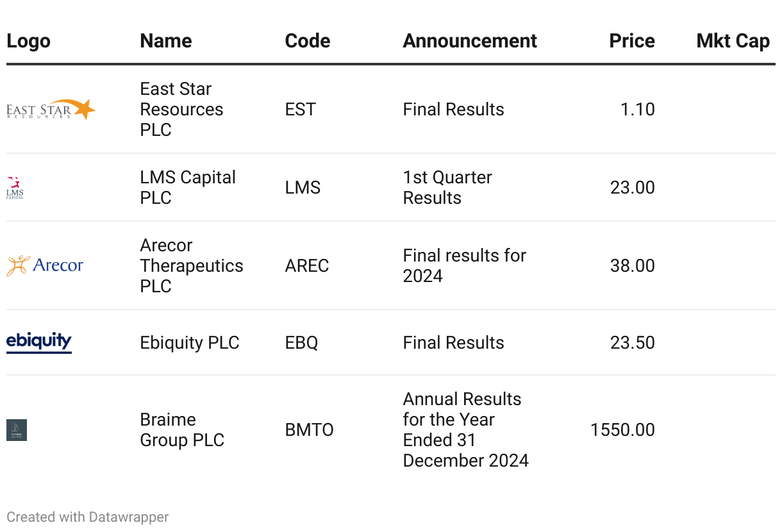Sort by the Price column header

point(632,41)
